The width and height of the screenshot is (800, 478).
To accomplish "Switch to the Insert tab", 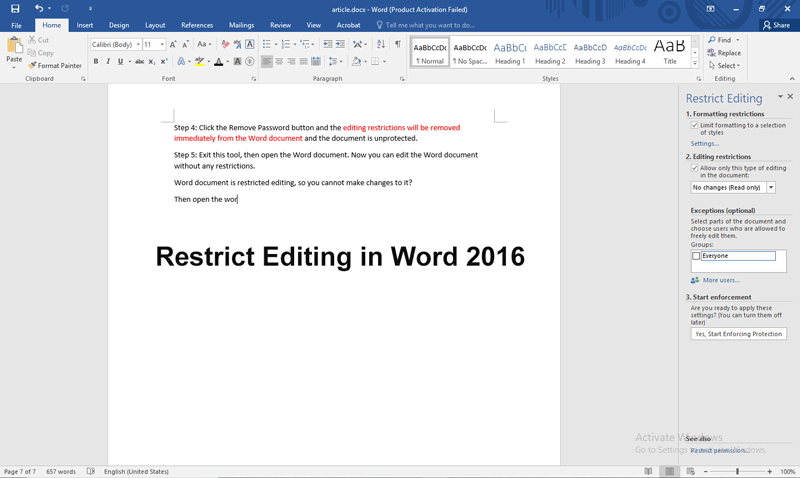I will tap(85, 25).
